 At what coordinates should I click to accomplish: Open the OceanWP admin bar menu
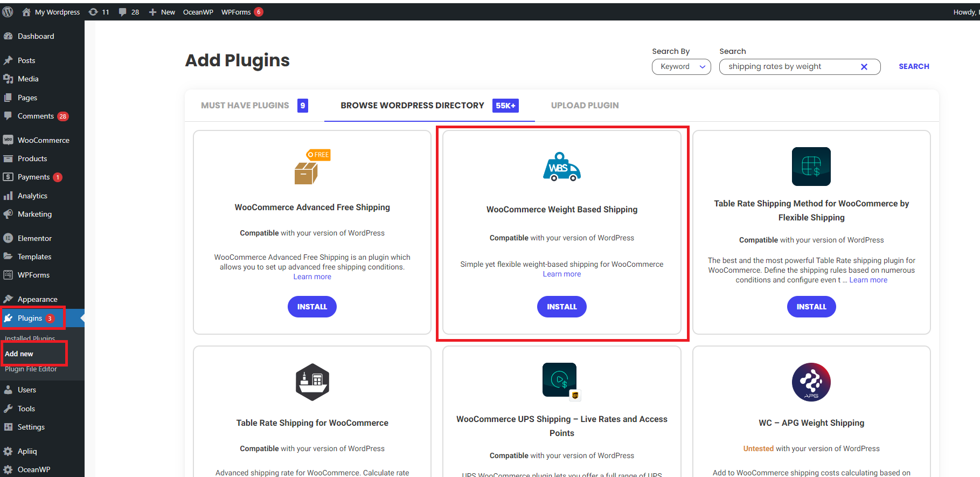[x=198, y=12]
